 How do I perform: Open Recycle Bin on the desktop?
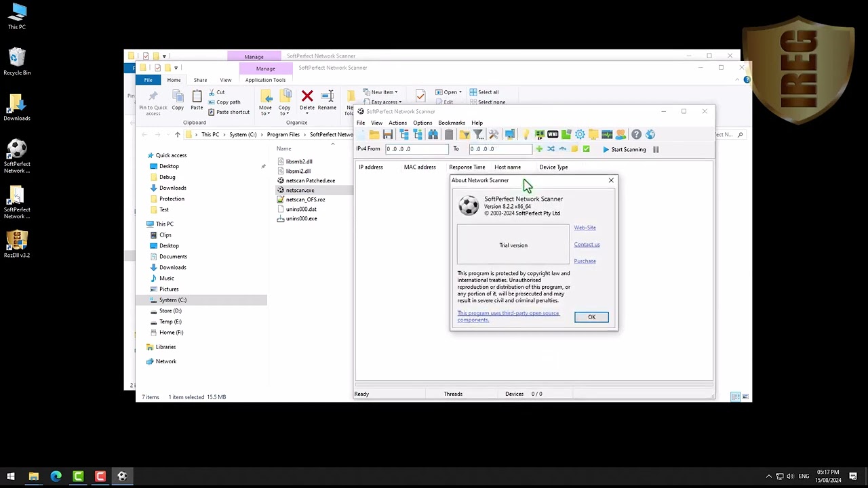17,61
